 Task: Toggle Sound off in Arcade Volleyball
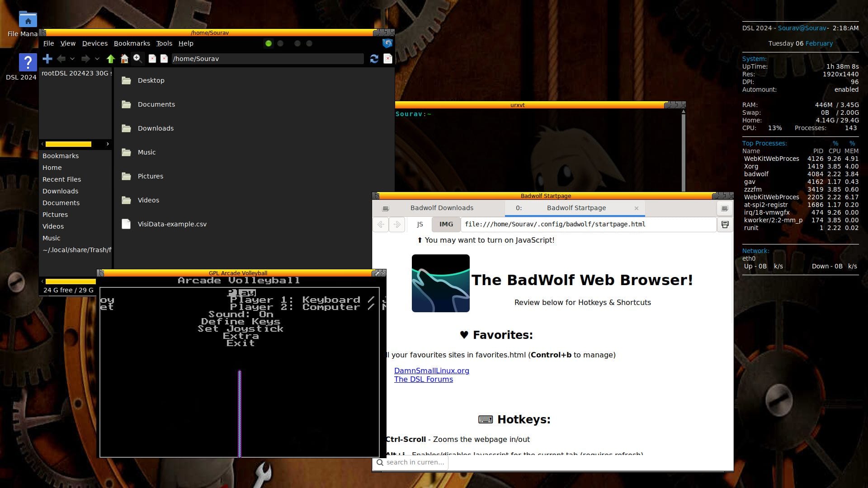click(240, 314)
